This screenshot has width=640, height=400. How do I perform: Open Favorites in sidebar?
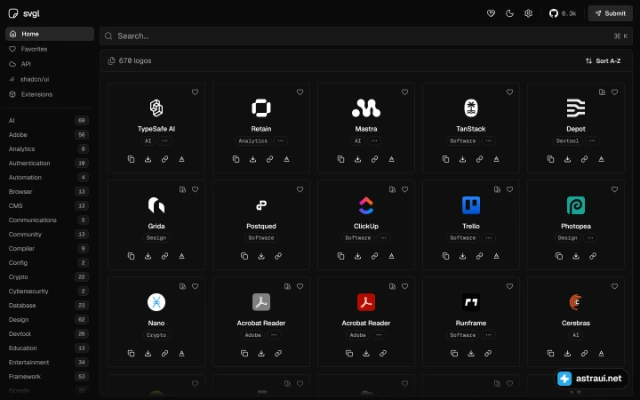49,49
